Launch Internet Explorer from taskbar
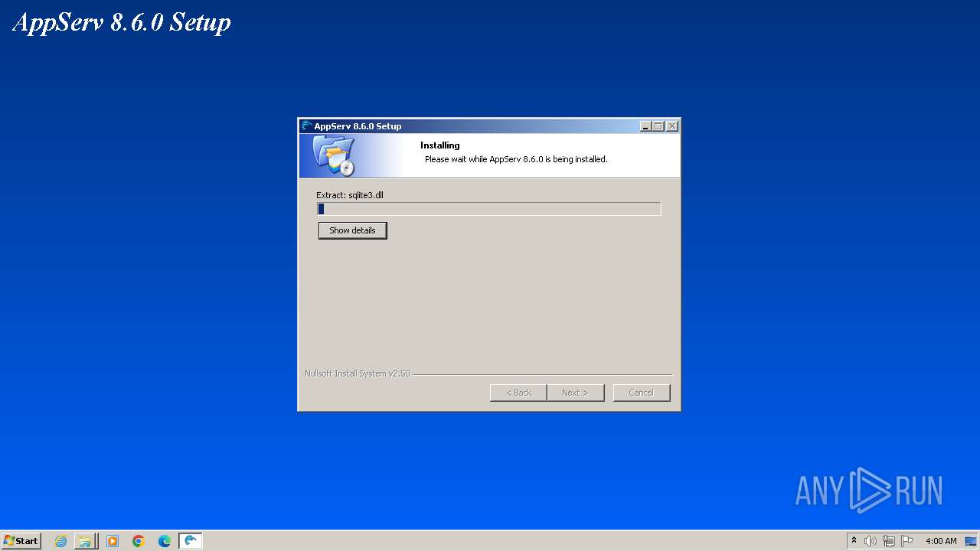This screenshot has width=980, height=551. pos(61,541)
